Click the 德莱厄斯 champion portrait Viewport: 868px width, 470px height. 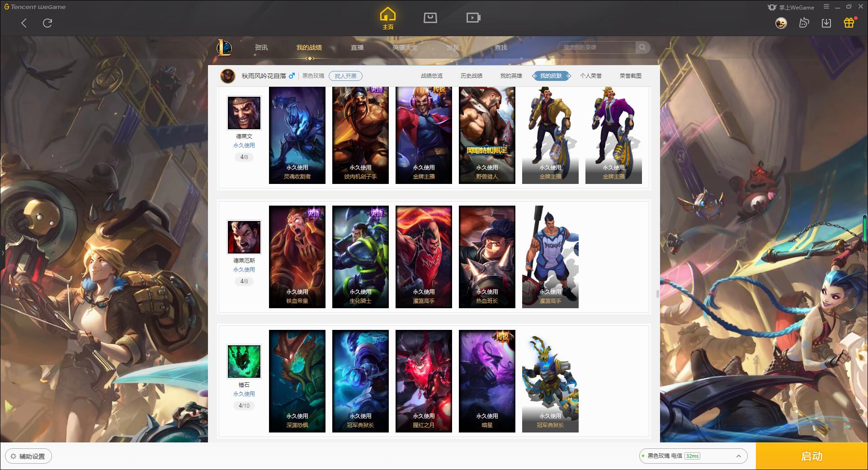pyautogui.click(x=244, y=237)
